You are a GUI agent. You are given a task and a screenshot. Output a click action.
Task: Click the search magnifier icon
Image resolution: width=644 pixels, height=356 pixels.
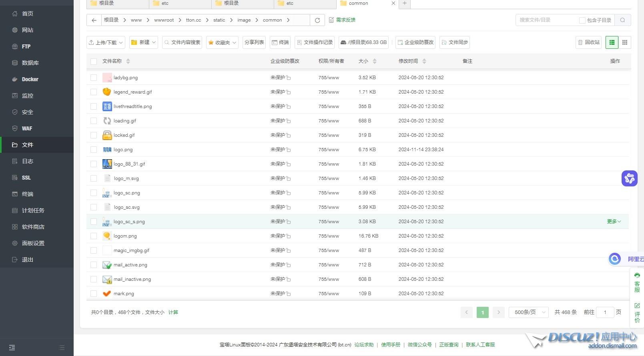coord(622,20)
